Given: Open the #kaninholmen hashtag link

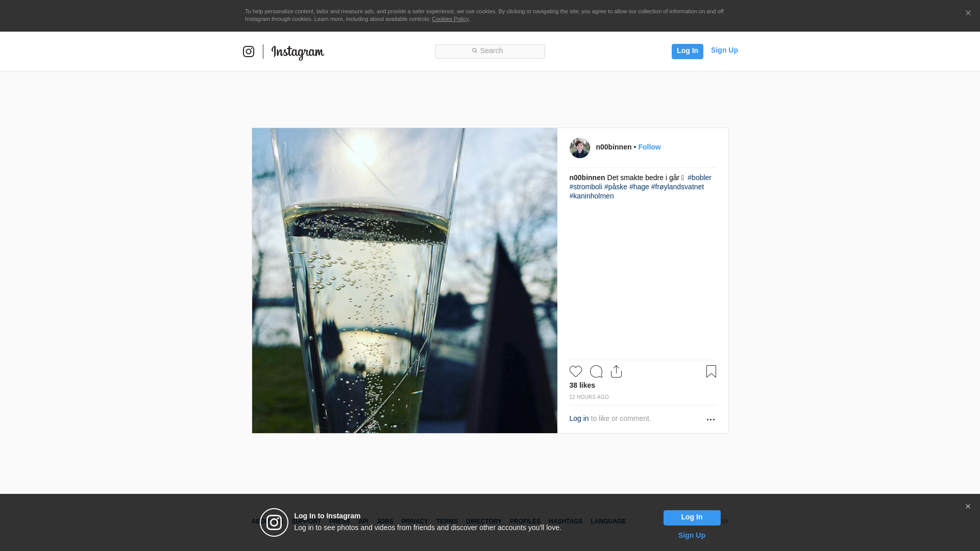Looking at the screenshot, I should click(592, 196).
